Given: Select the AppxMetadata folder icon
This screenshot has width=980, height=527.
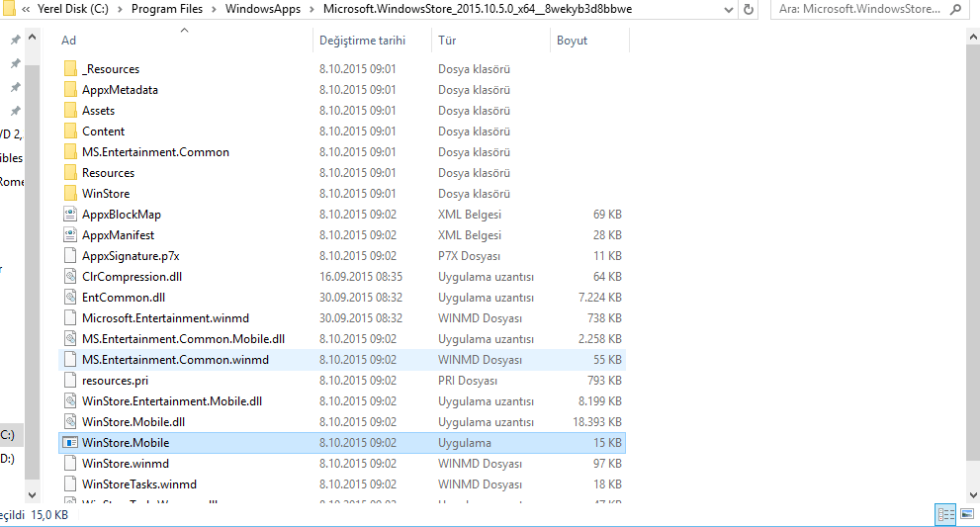Looking at the screenshot, I should pos(70,89).
